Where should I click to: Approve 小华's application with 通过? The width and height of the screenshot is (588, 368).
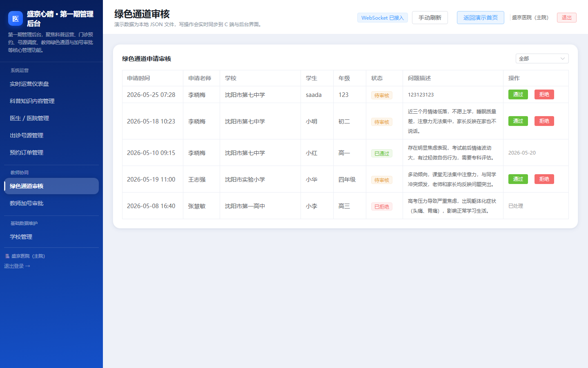click(518, 179)
